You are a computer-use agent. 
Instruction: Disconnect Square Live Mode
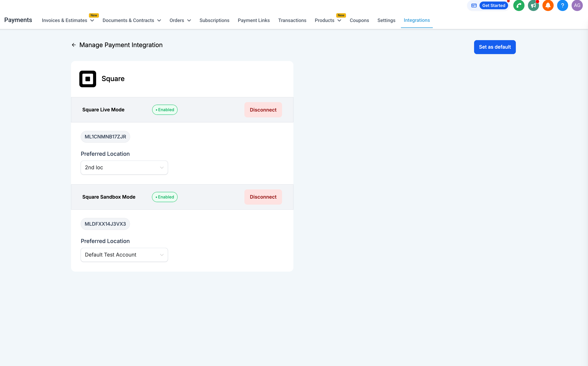pyautogui.click(x=263, y=110)
